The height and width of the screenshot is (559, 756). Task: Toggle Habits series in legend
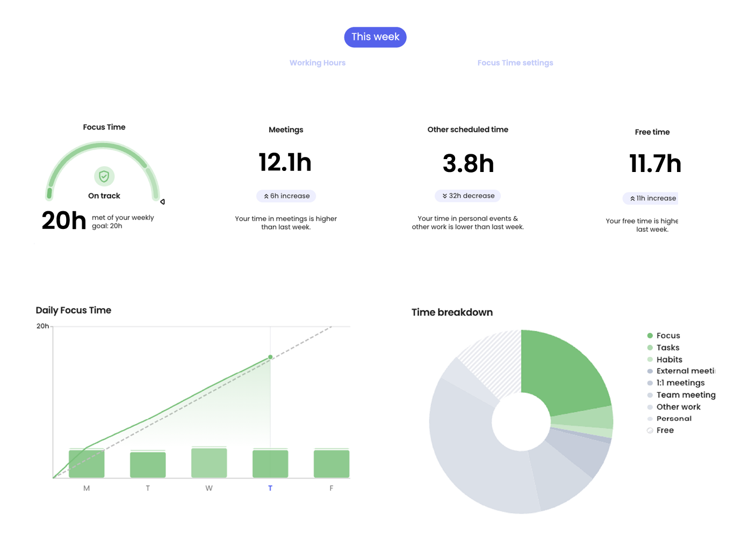click(669, 360)
